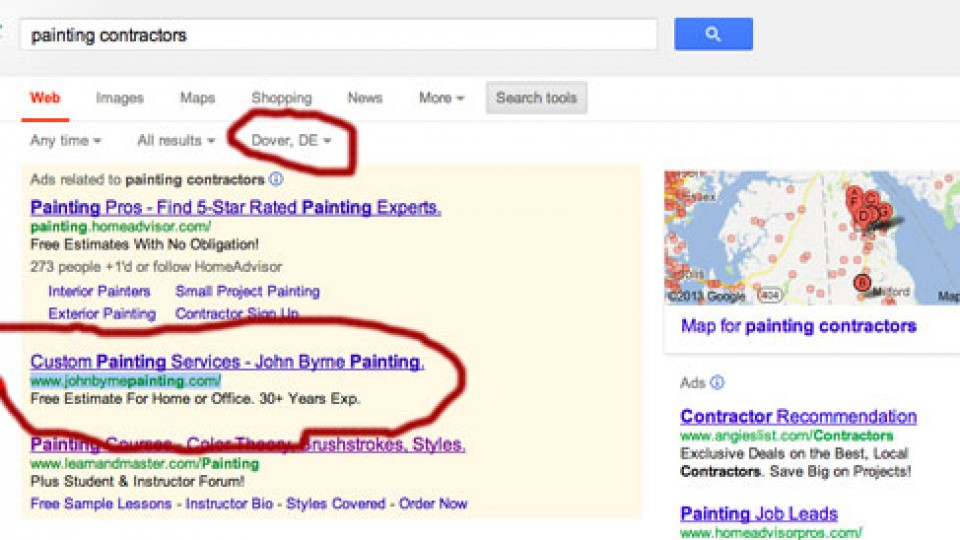The height and width of the screenshot is (540, 960).
Task: Open the Exterior Painting sitelink
Action: tap(102, 313)
